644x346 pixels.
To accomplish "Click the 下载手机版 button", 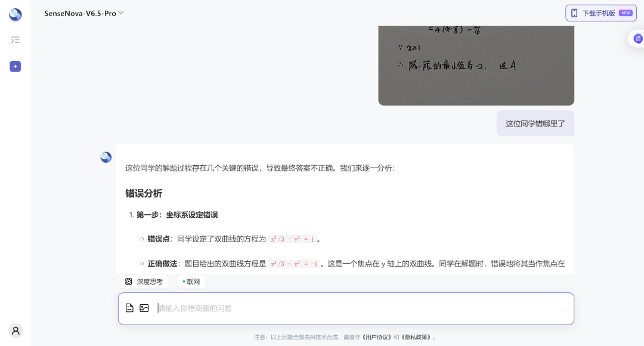I will tap(601, 13).
